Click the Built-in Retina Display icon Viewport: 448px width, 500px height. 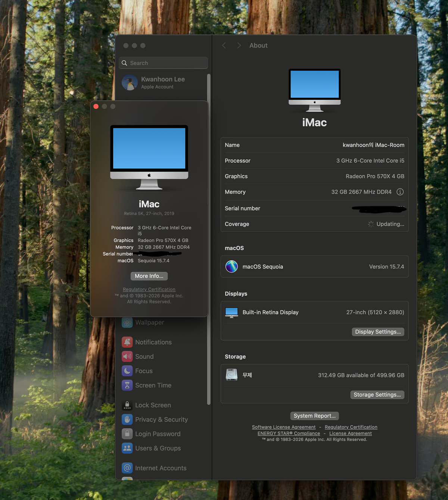click(x=231, y=312)
